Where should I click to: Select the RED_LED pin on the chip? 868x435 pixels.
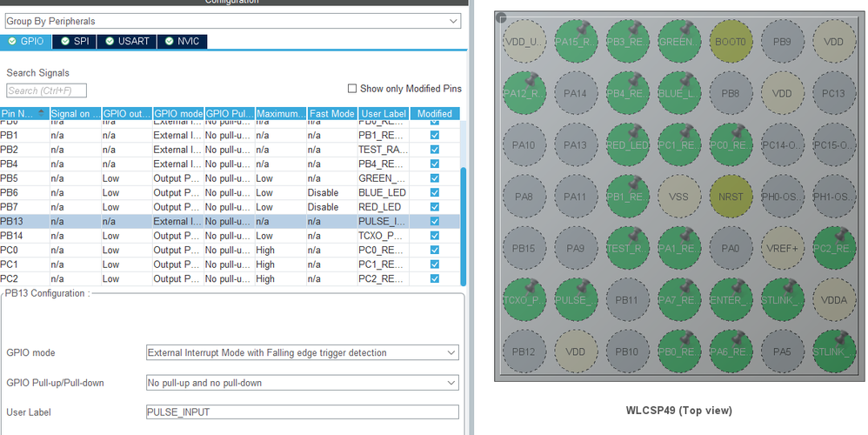point(627,145)
